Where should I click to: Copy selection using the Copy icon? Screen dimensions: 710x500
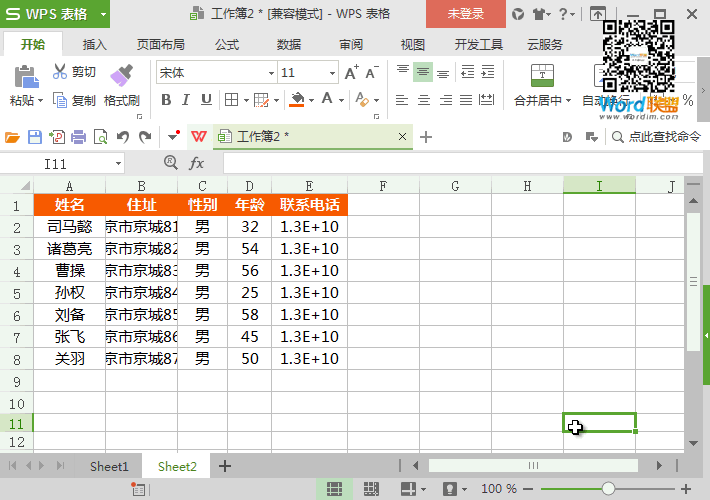point(60,100)
